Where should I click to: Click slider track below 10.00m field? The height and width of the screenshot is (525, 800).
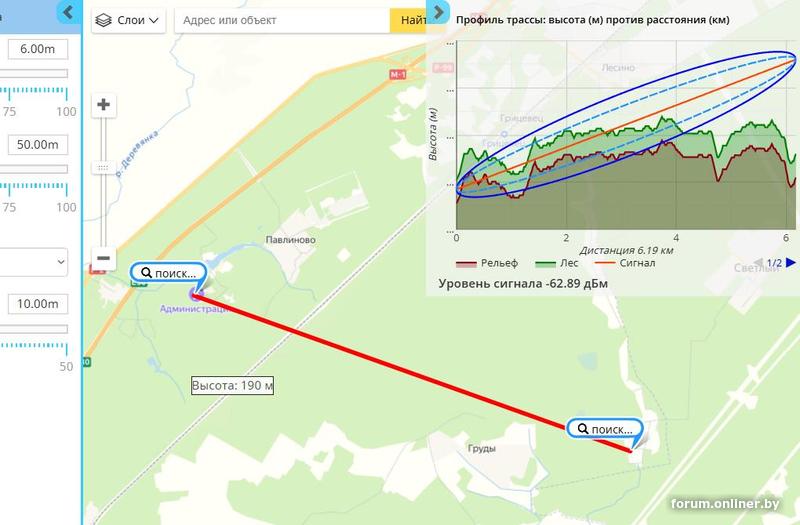click(34, 329)
